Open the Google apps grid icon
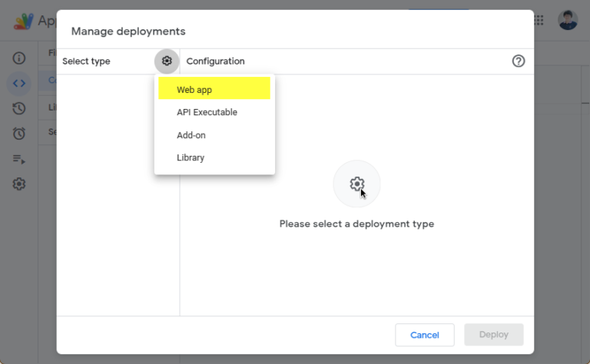 click(x=539, y=20)
